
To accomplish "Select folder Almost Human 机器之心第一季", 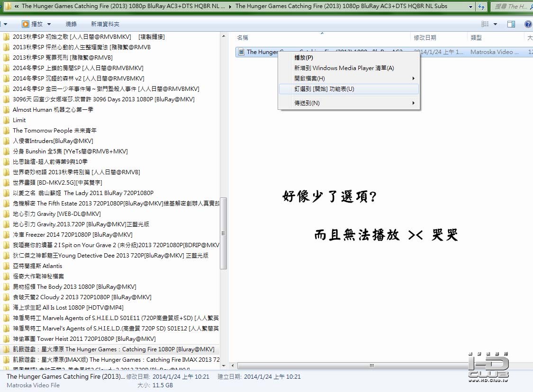I will click(48, 110).
